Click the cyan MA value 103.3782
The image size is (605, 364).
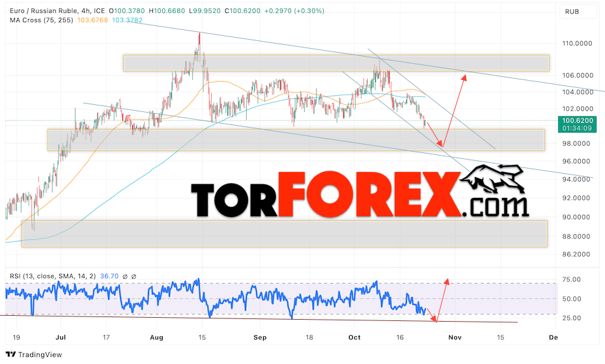click(128, 20)
